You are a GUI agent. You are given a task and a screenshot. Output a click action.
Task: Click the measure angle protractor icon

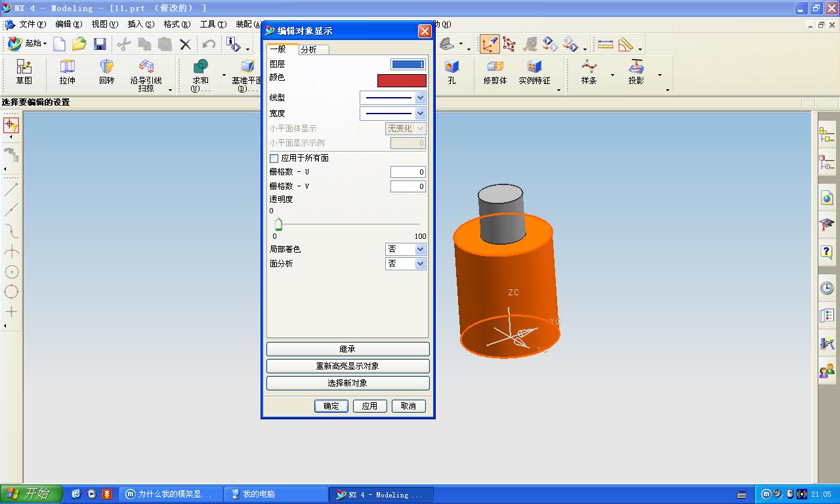click(x=626, y=44)
